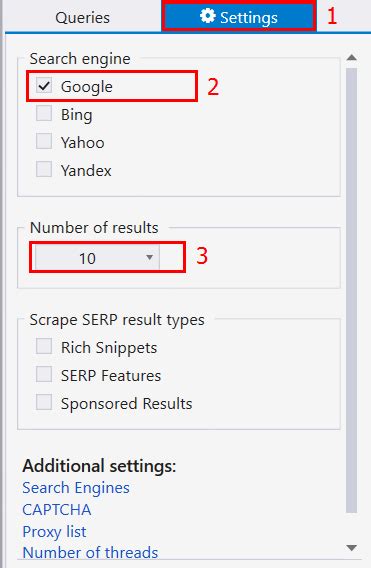Go to the Proxy list link

click(x=54, y=532)
